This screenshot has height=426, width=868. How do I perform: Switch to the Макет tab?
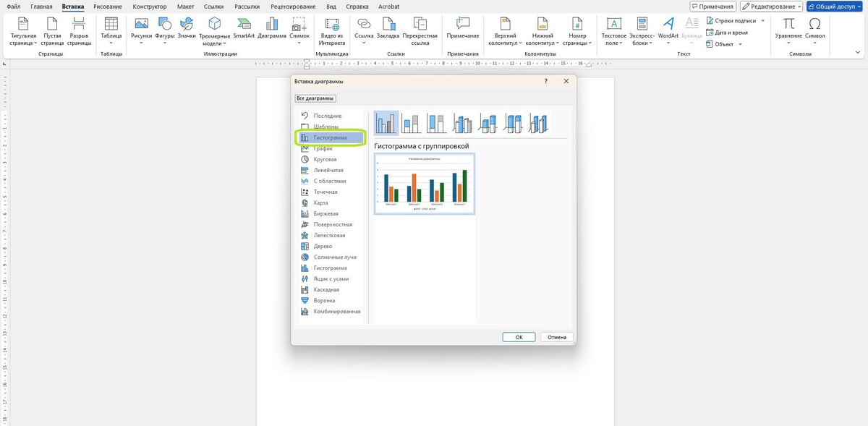pyautogui.click(x=186, y=6)
